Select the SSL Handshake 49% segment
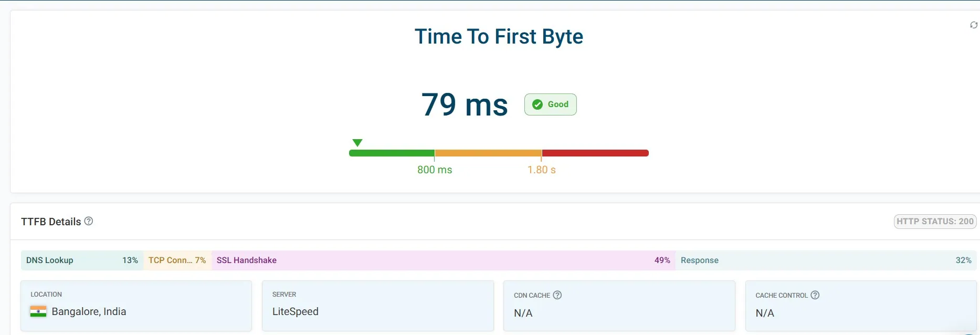 (444, 260)
